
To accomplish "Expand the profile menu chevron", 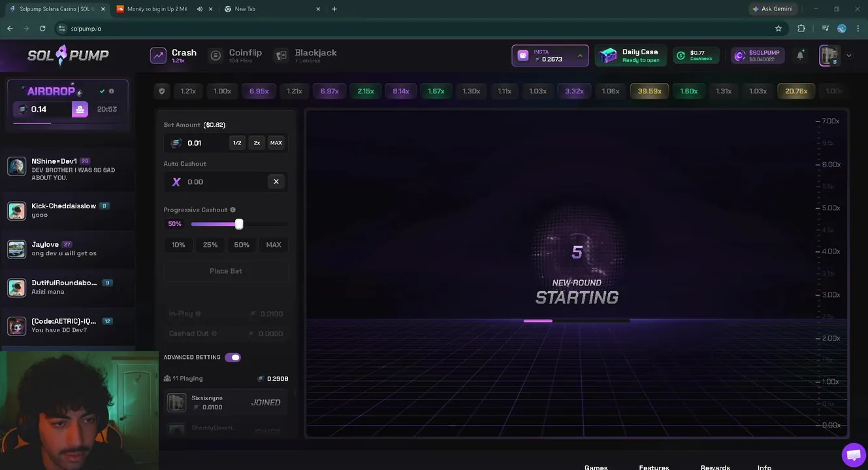I will click(849, 56).
